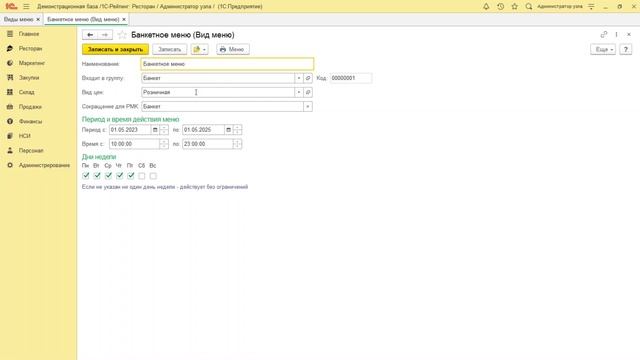640x360 pixels.
Task: Uncheck the Пт (Friday) checkbox
Action: (x=131, y=176)
